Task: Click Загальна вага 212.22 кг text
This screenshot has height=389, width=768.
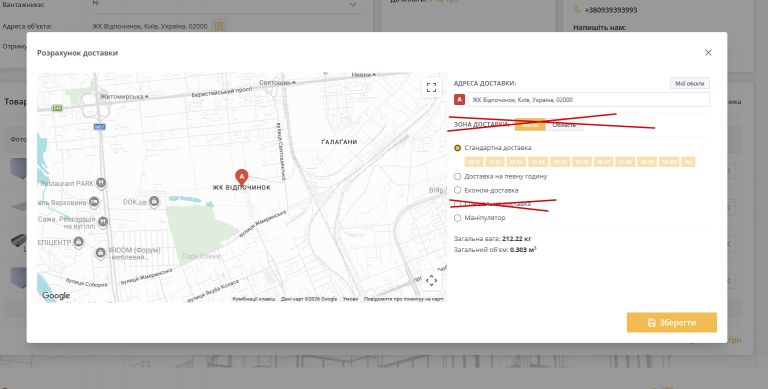Action: pos(493,239)
